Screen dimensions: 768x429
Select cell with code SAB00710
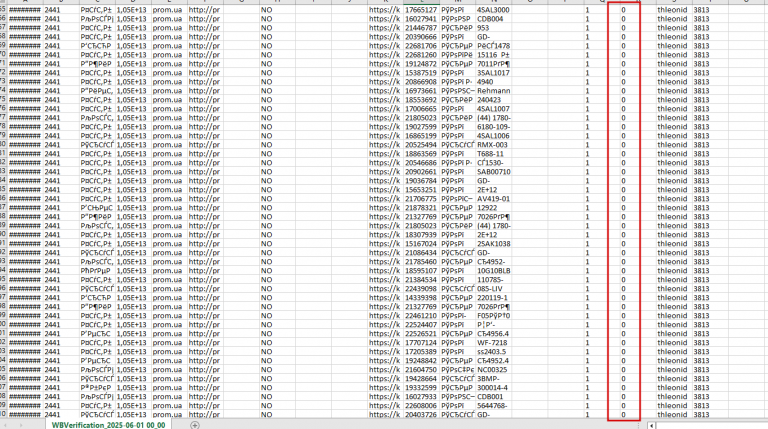[x=493, y=172]
